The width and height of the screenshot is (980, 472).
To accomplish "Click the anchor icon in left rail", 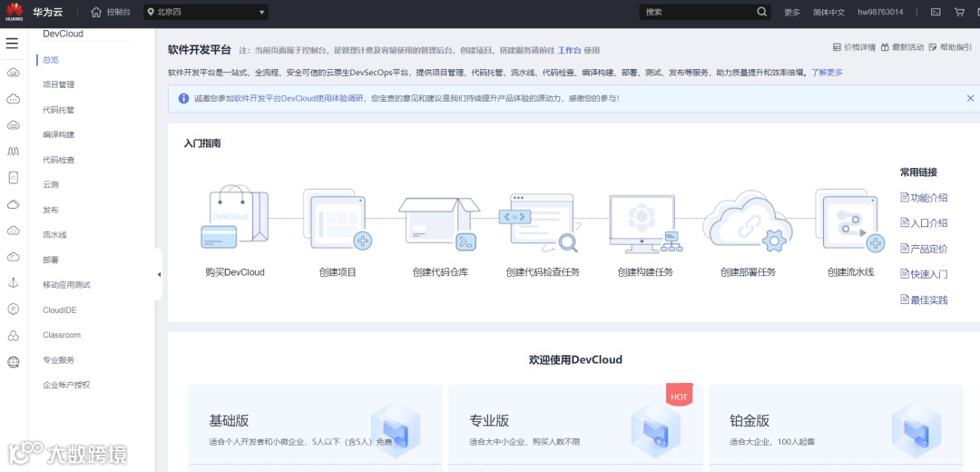I will (x=13, y=282).
